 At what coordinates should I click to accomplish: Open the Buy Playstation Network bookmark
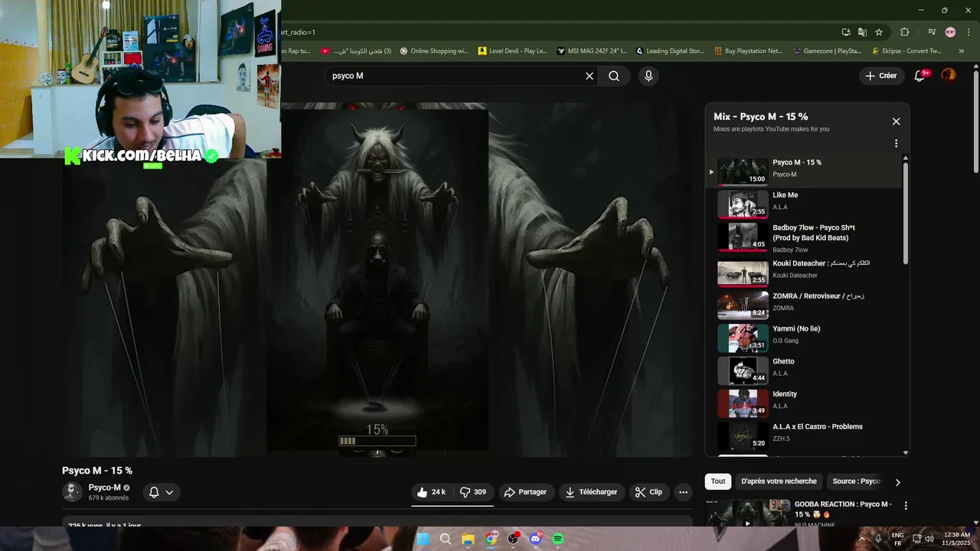coord(748,51)
